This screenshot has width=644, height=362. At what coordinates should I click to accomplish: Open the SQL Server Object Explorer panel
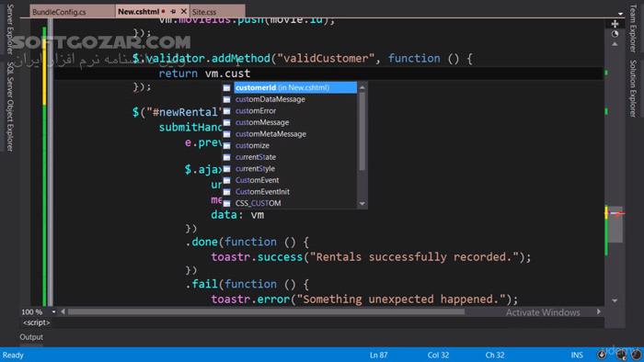pyautogui.click(x=10, y=107)
